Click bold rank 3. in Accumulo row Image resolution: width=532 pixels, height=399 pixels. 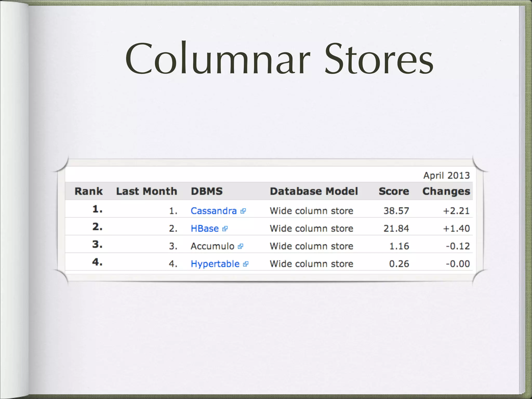97,244
